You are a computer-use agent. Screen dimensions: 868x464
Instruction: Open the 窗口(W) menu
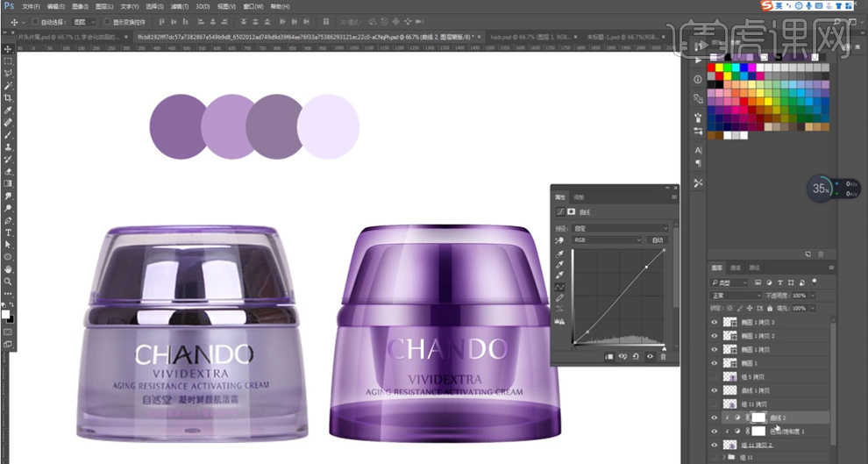253,7
